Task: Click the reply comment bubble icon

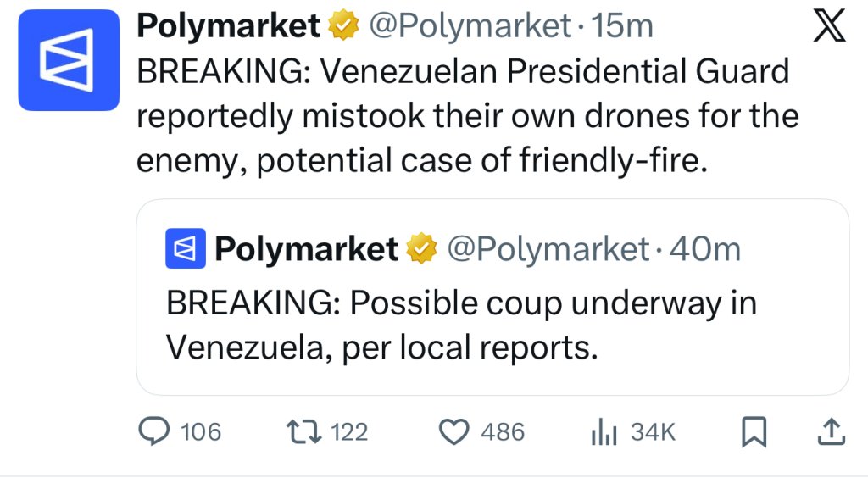Action: click(155, 432)
